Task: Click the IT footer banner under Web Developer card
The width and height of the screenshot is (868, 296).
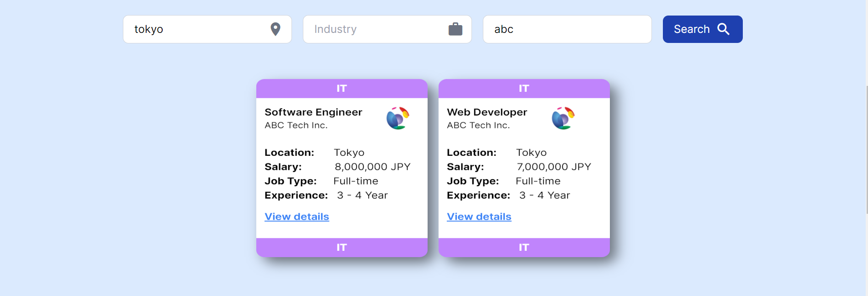Action: pos(524,247)
